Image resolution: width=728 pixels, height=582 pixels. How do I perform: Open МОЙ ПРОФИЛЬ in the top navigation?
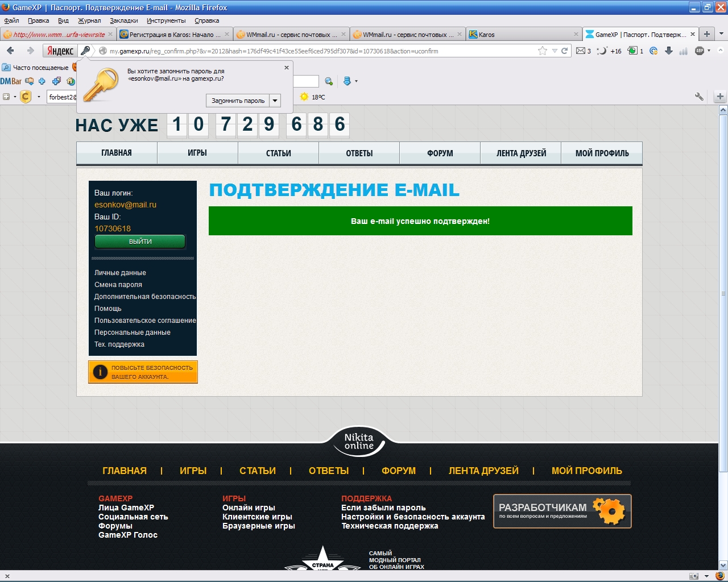point(602,153)
